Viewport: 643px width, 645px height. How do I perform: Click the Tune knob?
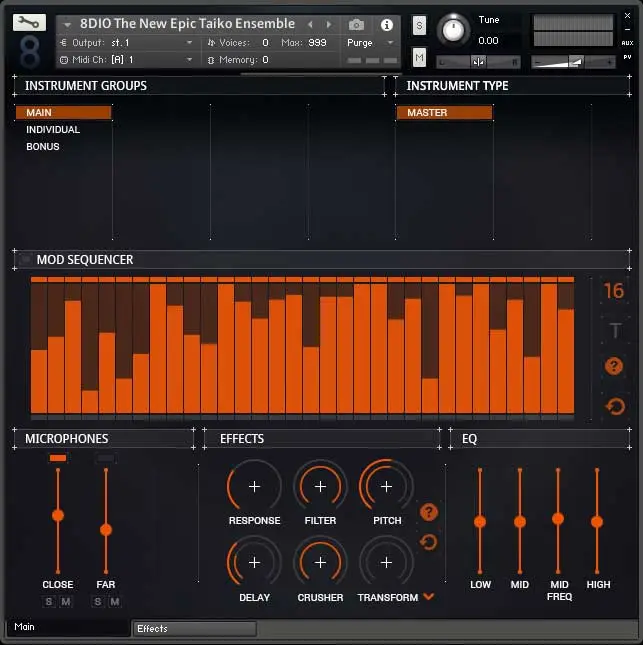click(x=453, y=30)
